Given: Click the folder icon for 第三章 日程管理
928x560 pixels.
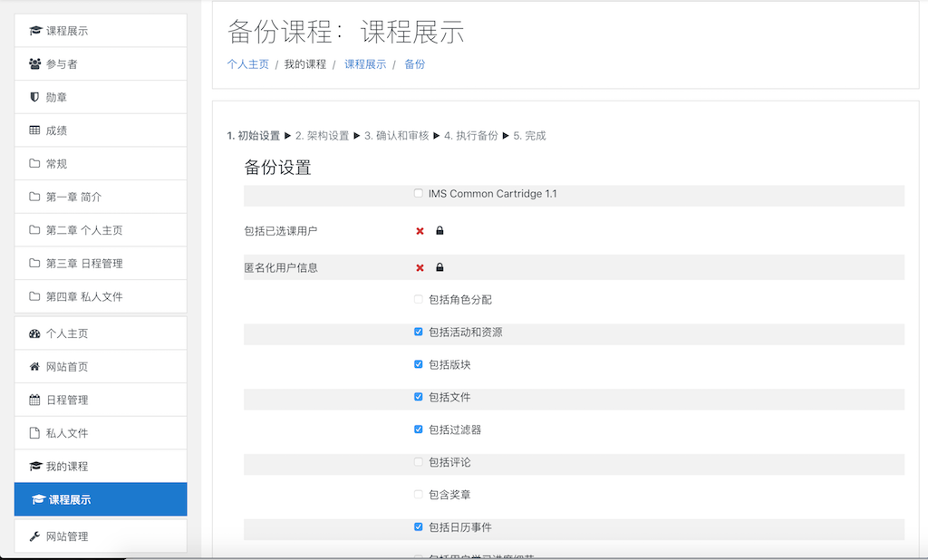Looking at the screenshot, I should tap(35, 263).
